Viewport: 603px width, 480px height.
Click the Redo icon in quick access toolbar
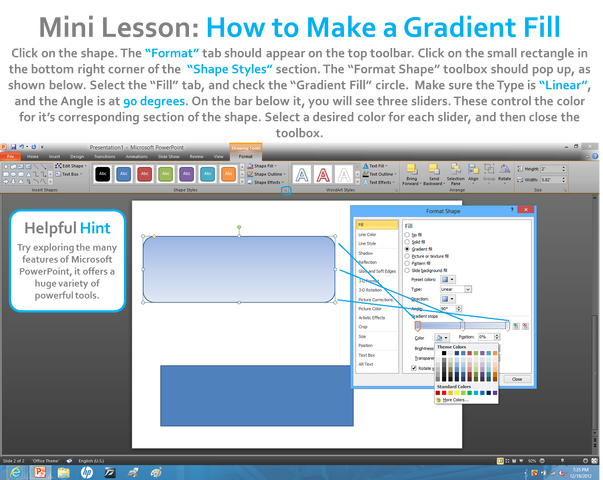tap(34, 147)
